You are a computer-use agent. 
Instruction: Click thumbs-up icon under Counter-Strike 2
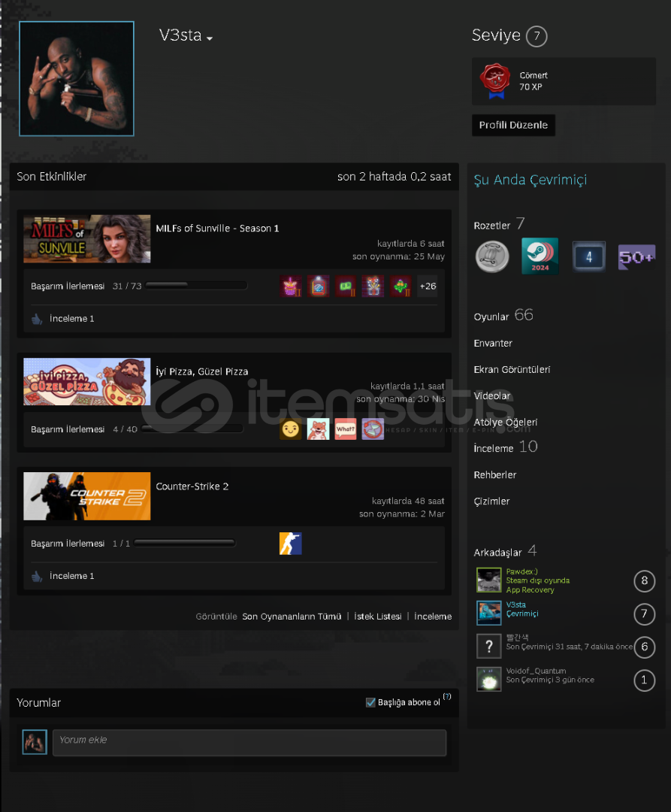[x=37, y=577]
